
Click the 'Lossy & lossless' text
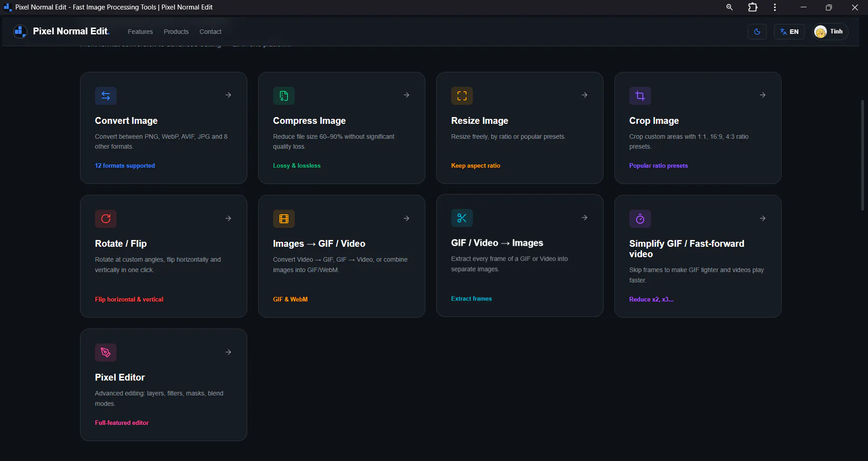(x=297, y=165)
